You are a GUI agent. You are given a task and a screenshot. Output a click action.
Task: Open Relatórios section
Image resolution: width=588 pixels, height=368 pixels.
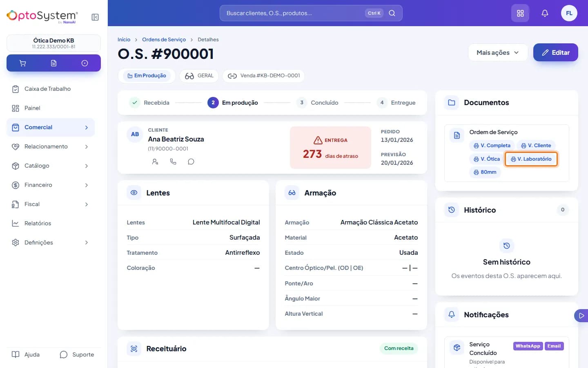(51, 223)
